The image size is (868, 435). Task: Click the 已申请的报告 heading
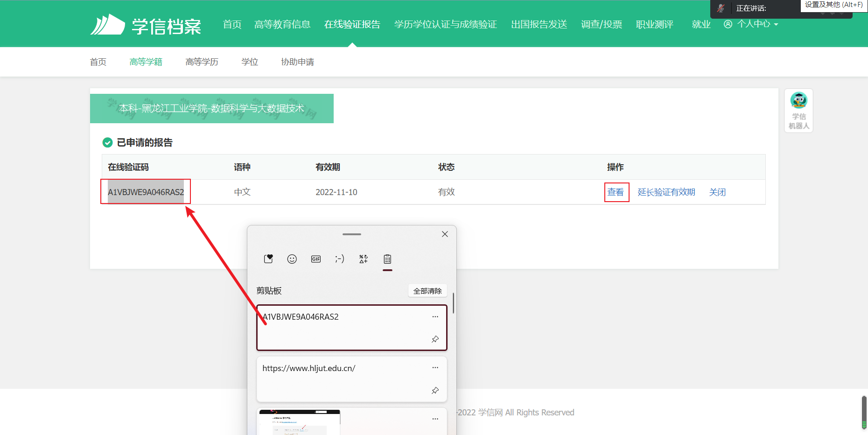[x=145, y=142]
